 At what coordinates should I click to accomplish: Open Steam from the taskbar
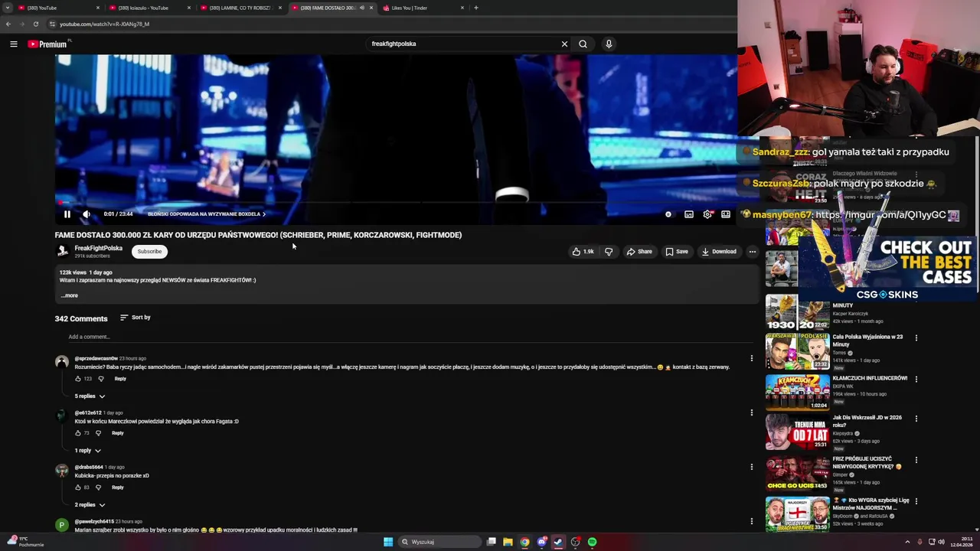(x=558, y=542)
